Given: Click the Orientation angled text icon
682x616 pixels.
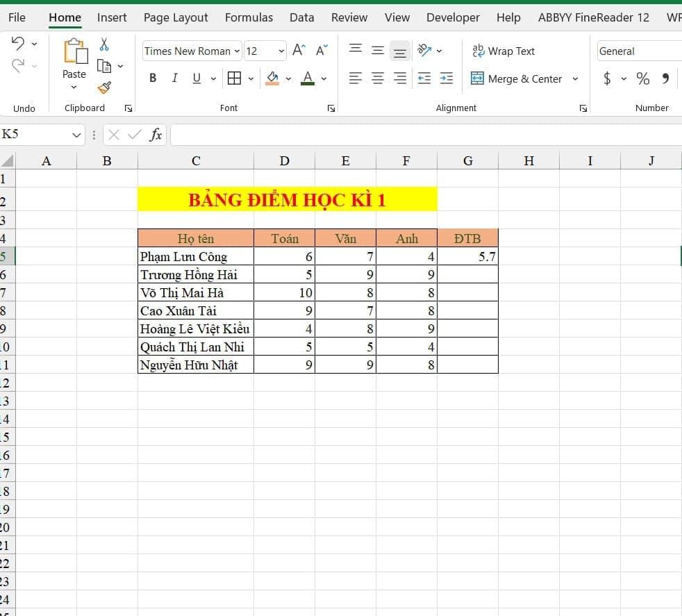Looking at the screenshot, I should [424, 51].
